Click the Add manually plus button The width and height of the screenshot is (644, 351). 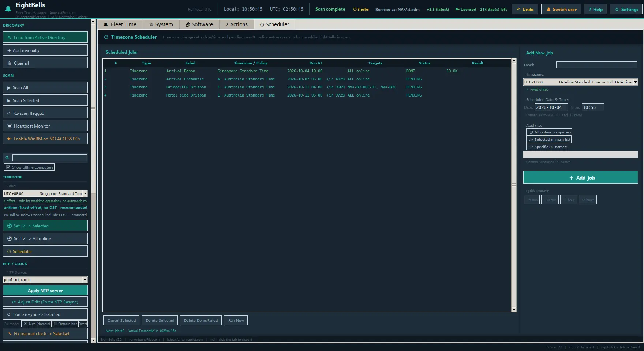pos(45,50)
